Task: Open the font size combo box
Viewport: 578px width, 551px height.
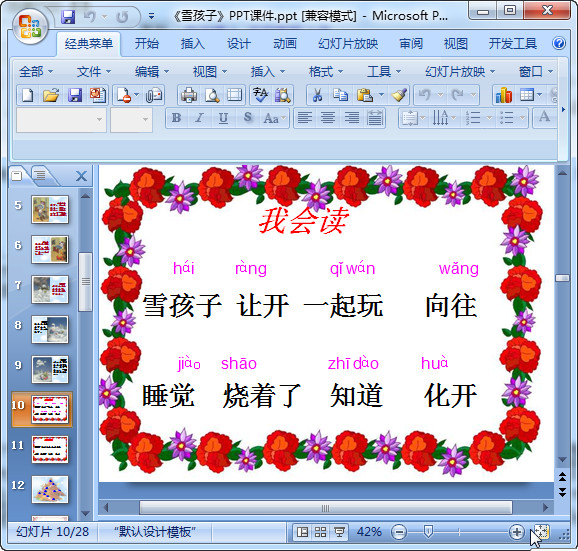Action: (x=131, y=120)
